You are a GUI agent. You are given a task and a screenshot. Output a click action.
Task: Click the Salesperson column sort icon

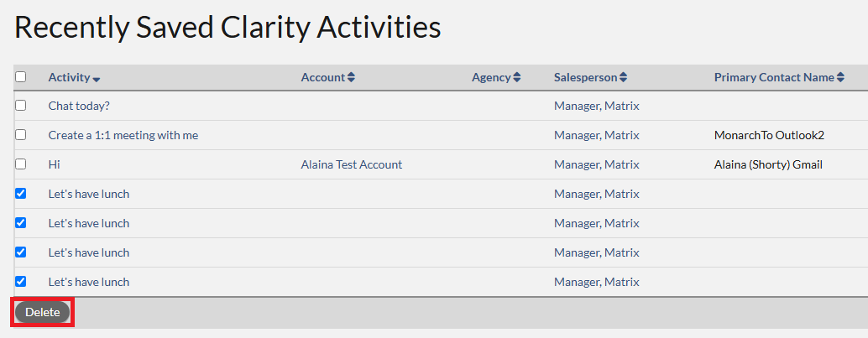coord(624,77)
